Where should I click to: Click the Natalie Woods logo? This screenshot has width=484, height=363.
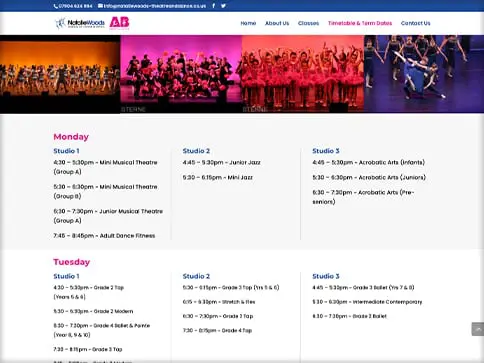click(80, 23)
